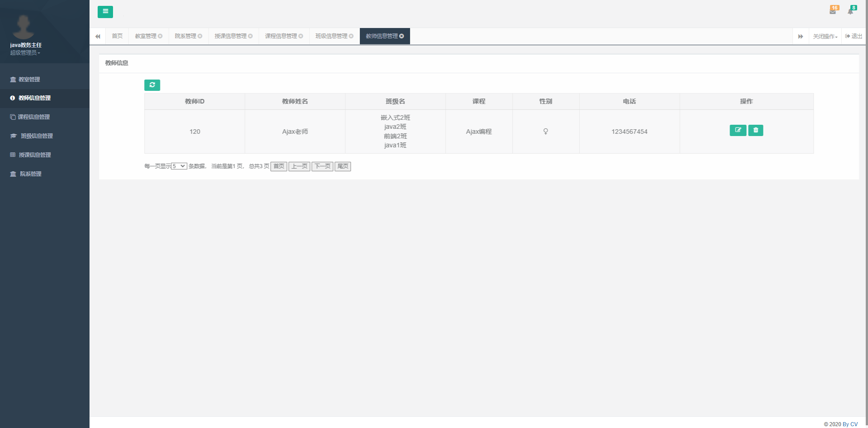The width and height of the screenshot is (868, 428).
Task: Click the 教师姓名 column header
Action: pyautogui.click(x=295, y=102)
